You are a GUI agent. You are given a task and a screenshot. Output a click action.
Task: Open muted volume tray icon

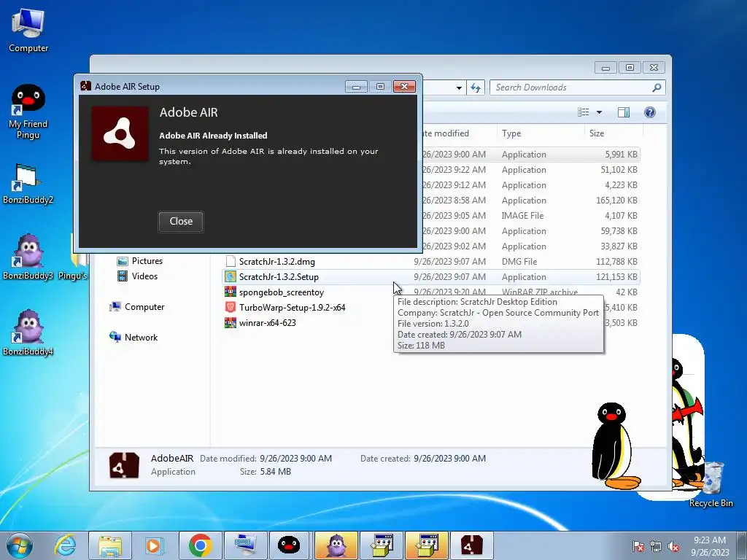click(673, 546)
